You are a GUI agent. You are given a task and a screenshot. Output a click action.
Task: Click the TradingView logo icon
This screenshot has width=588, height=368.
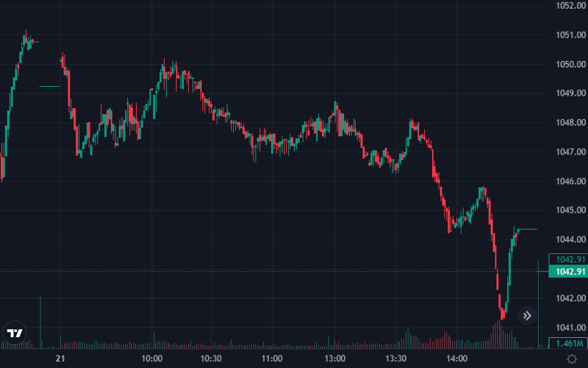tap(15, 333)
